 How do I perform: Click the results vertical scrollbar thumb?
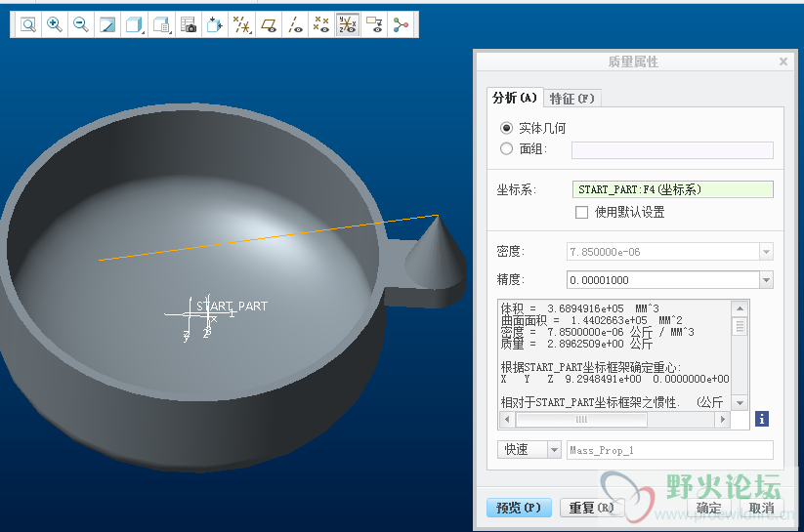740,326
